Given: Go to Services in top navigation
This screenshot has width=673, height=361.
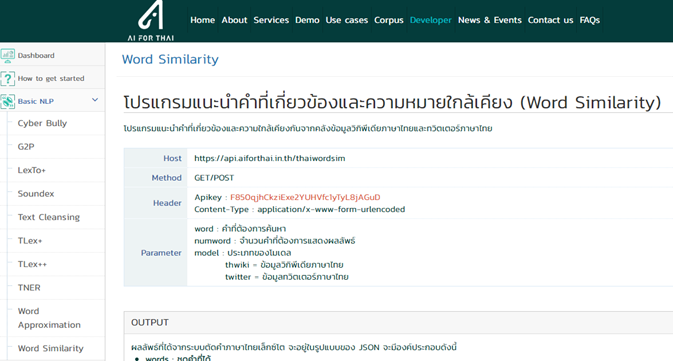Looking at the screenshot, I should [271, 20].
